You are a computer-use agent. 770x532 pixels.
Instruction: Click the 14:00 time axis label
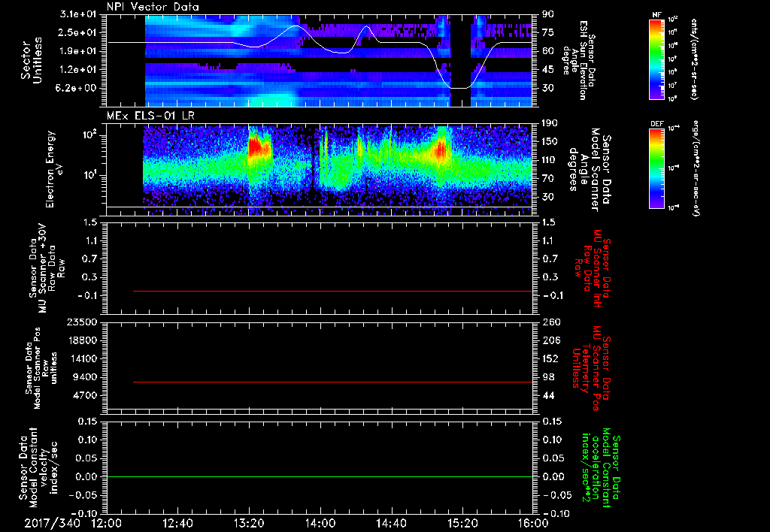320,523
